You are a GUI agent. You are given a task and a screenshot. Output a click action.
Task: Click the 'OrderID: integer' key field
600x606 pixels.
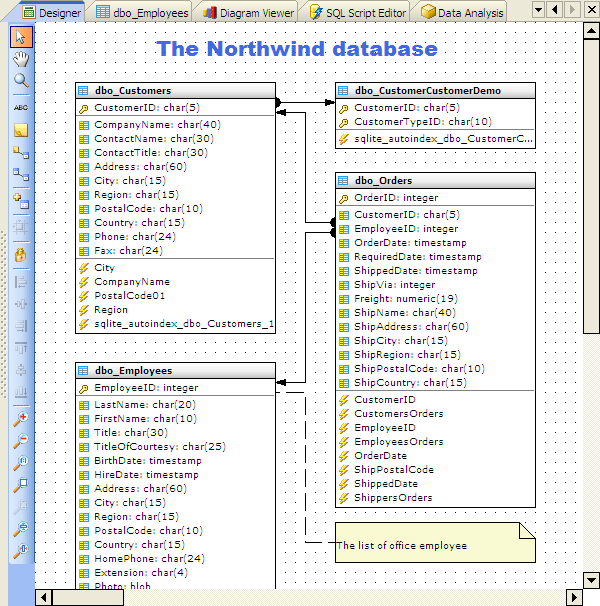435,198
